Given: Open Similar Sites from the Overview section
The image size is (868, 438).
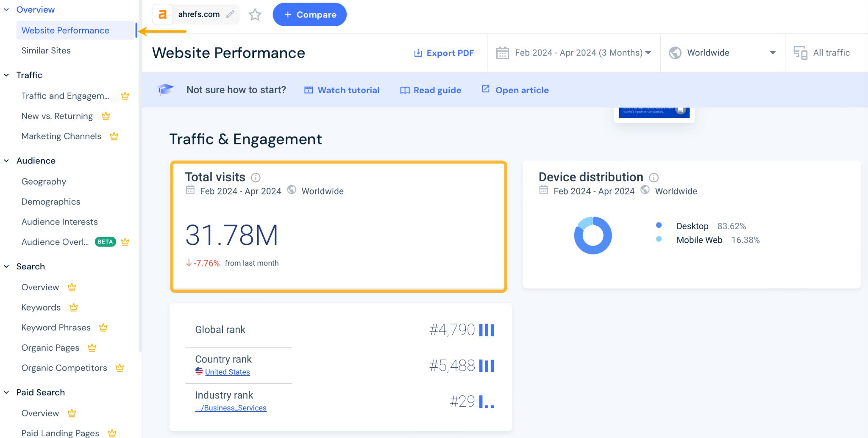Looking at the screenshot, I should (46, 50).
